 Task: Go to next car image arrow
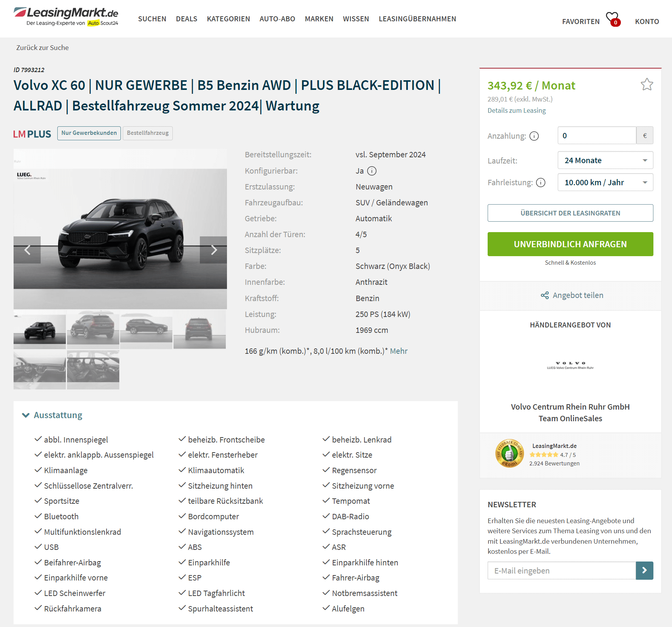tap(213, 250)
